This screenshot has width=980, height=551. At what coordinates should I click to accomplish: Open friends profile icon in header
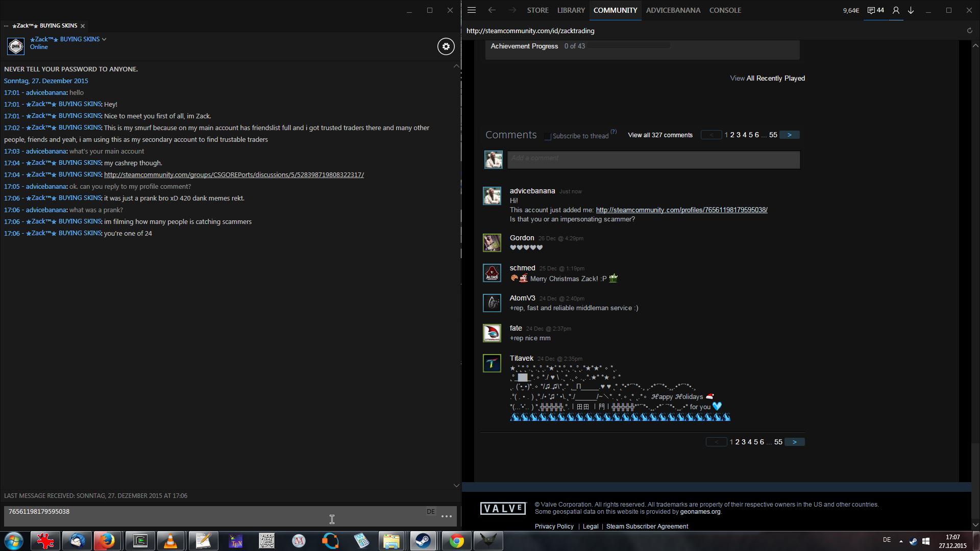[896, 10]
